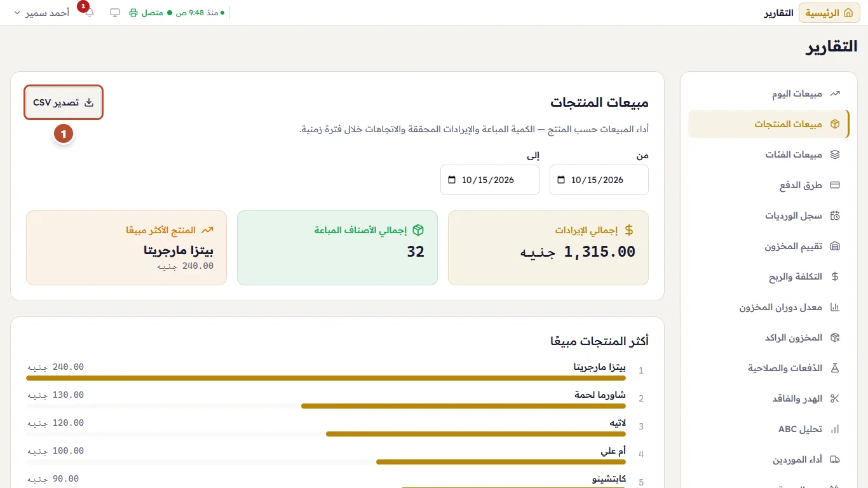Open مبيعات الفئات report
The width and height of the screenshot is (868, 488).
tap(769, 155)
